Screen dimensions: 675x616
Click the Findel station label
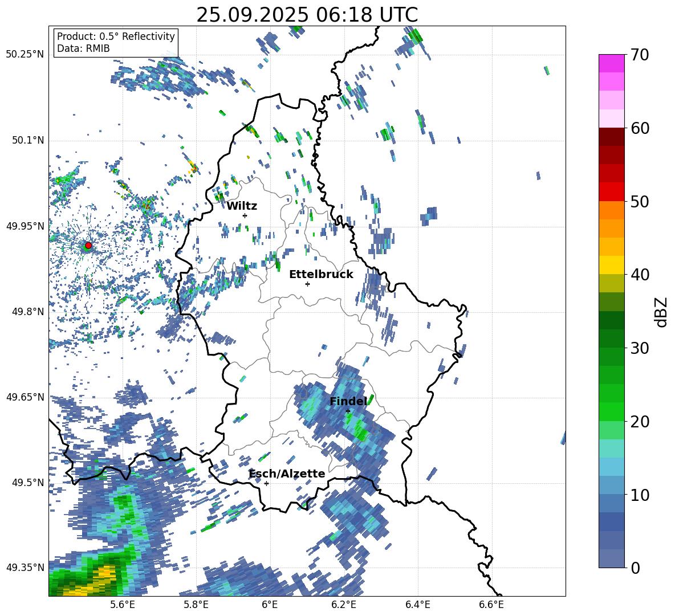click(348, 401)
